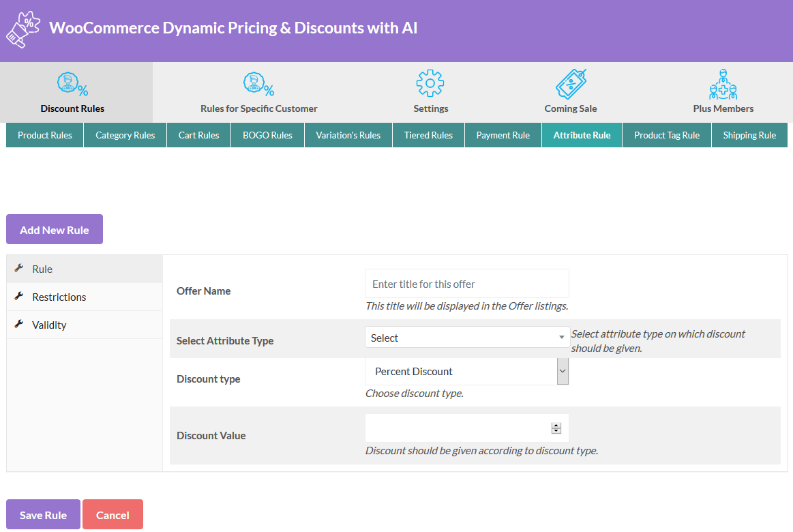The width and height of the screenshot is (793, 532).
Task: Switch to the Shipping Rule tab
Action: point(749,135)
